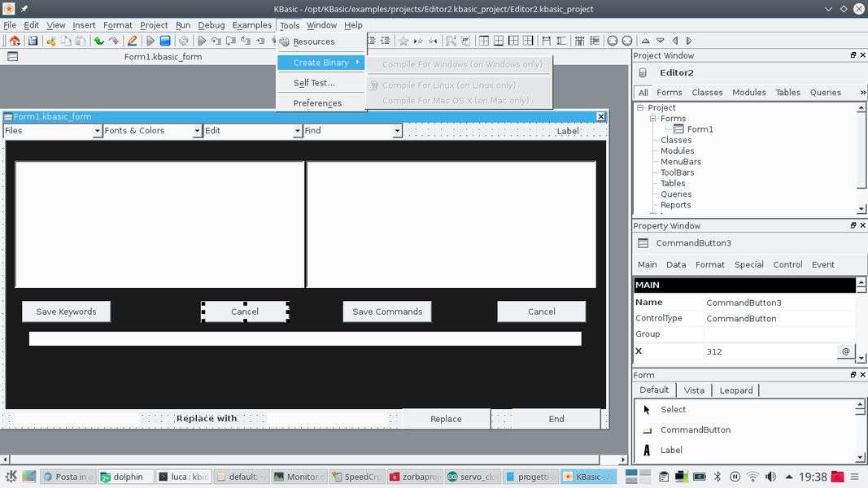The image size is (868, 488).
Task: Click the volume icon in system tray
Action: point(770,477)
